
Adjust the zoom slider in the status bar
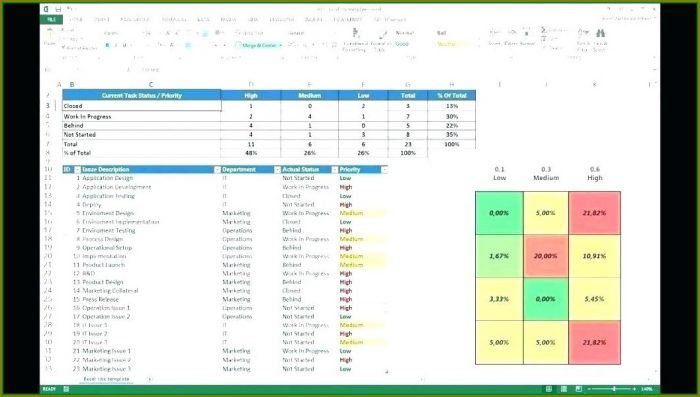click(614, 389)
